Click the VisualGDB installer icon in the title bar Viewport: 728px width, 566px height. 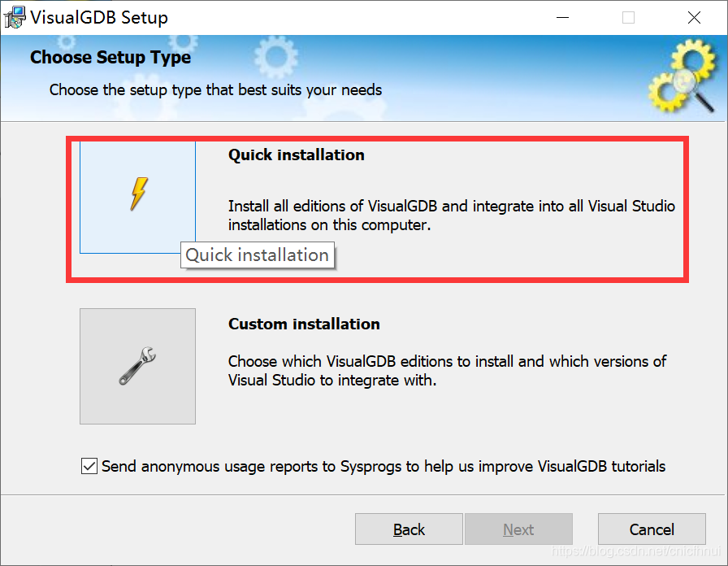14,16
